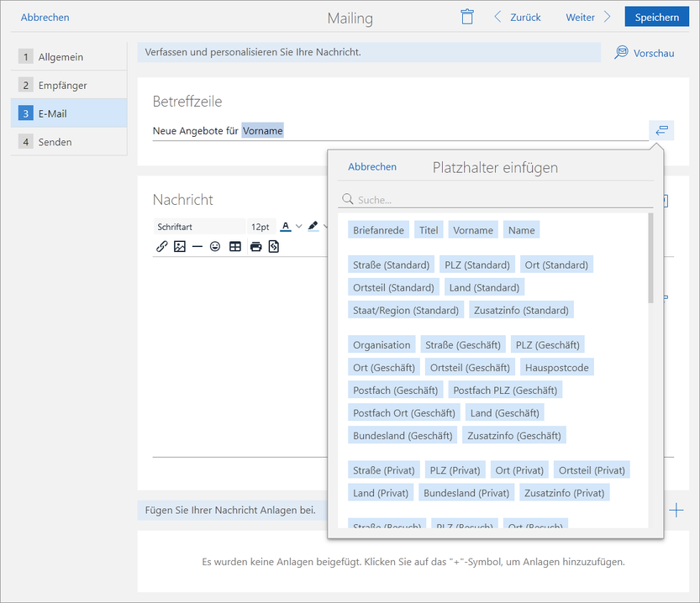Switch to the Allgemein step
The image size is (700, 603).
(x=69, y=57)
